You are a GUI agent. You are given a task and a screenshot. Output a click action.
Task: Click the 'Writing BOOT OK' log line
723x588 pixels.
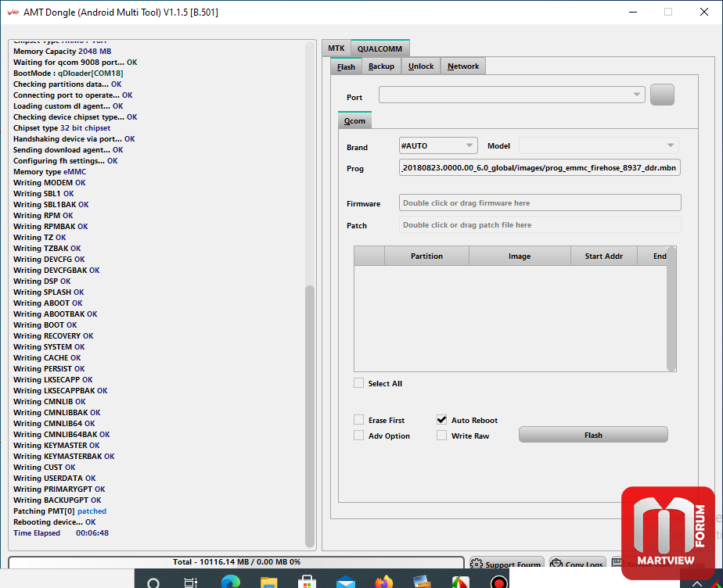pyautogui.click(x=45, y=324)
